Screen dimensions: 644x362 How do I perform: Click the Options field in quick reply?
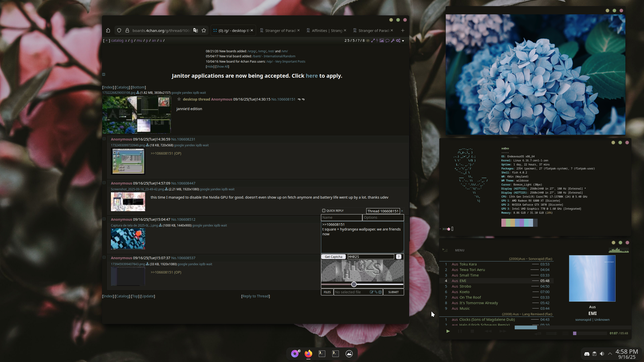pyautogui.click(x=383, y=217)
